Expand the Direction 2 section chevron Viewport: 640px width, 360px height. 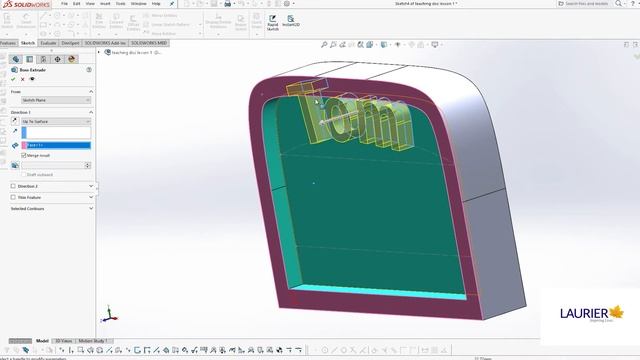click(91, 186)
